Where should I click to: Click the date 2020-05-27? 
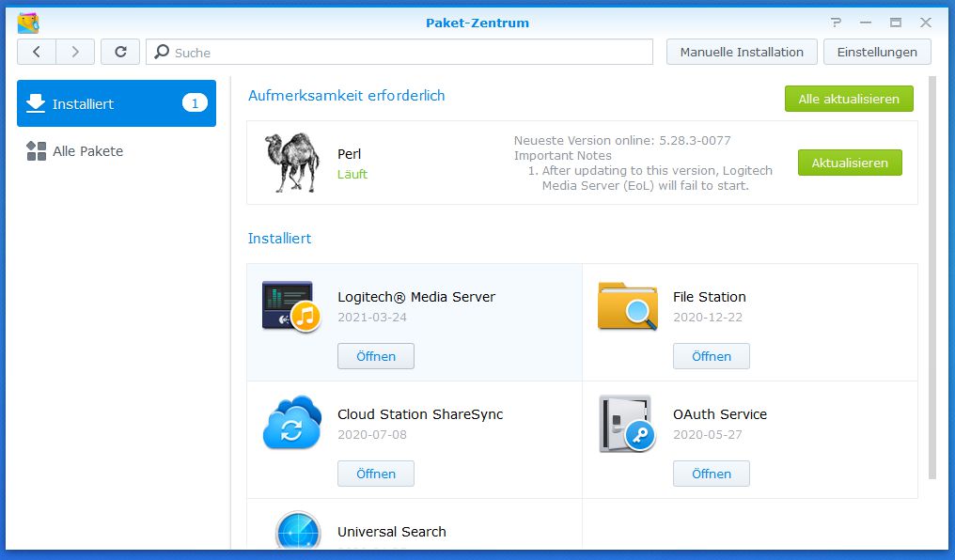coord(708,435)
